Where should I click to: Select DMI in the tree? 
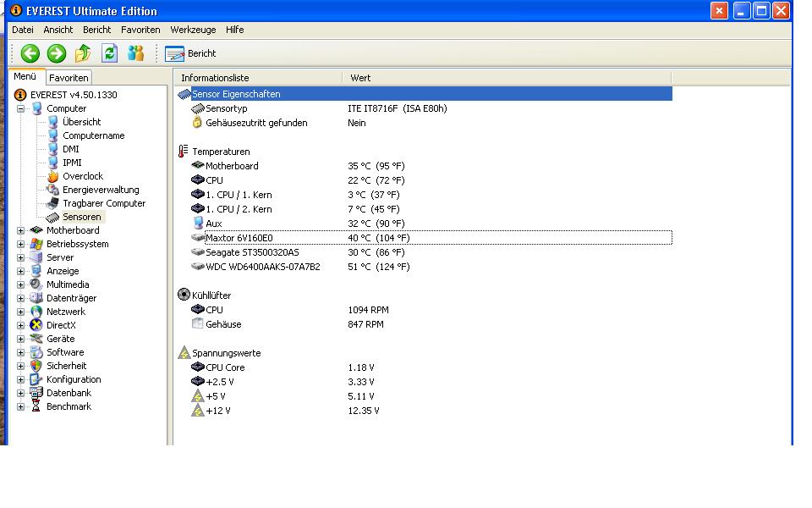70,149
